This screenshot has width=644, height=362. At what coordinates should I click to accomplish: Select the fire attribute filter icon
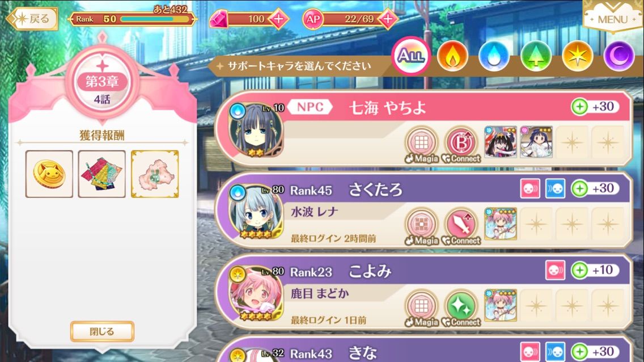(452, 57)
